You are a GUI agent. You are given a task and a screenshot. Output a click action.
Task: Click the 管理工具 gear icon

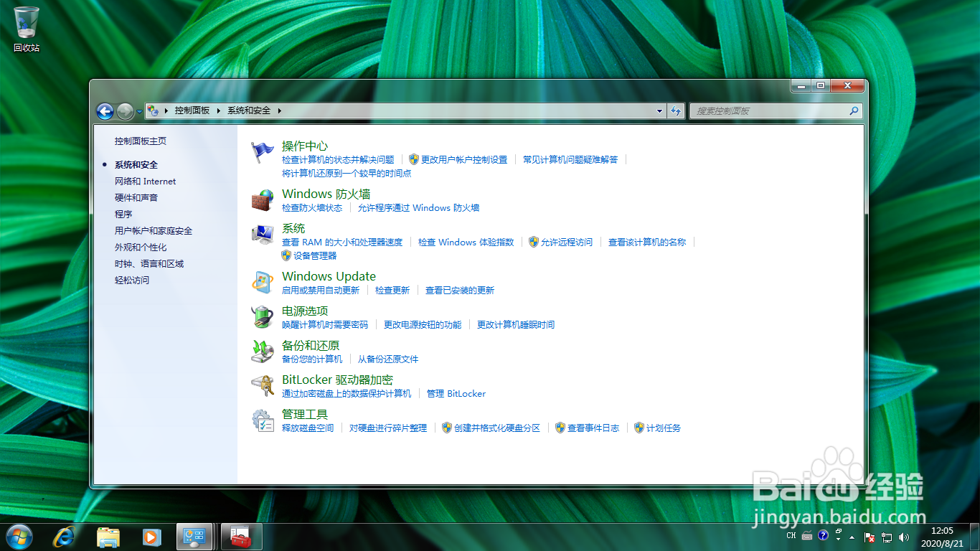coord(263,420)
